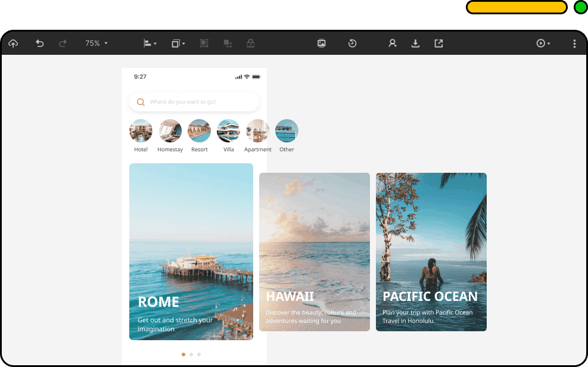Click the insert image icon
This screenshot has height=367, width=588.
click(321, 43)
